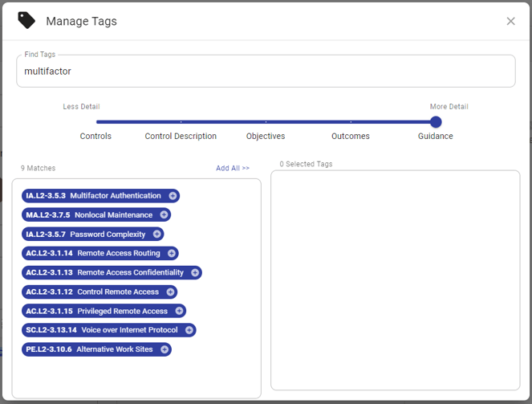The height and width of the screenshot is (404, 532).
Task: Add the Multifactor Authentication tag via plus icon
Action: pos(173,196)
